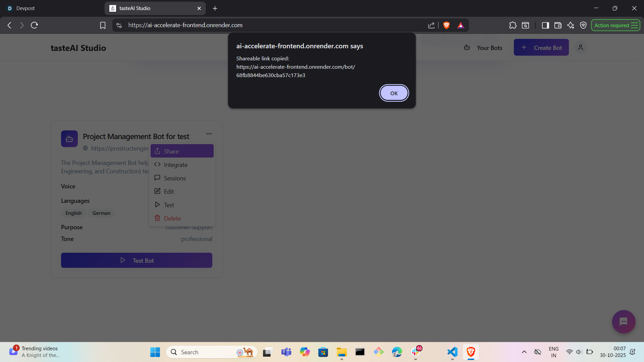644x362 pixels.
Task: Click the Create Bot button
Action: click(541, 48)
